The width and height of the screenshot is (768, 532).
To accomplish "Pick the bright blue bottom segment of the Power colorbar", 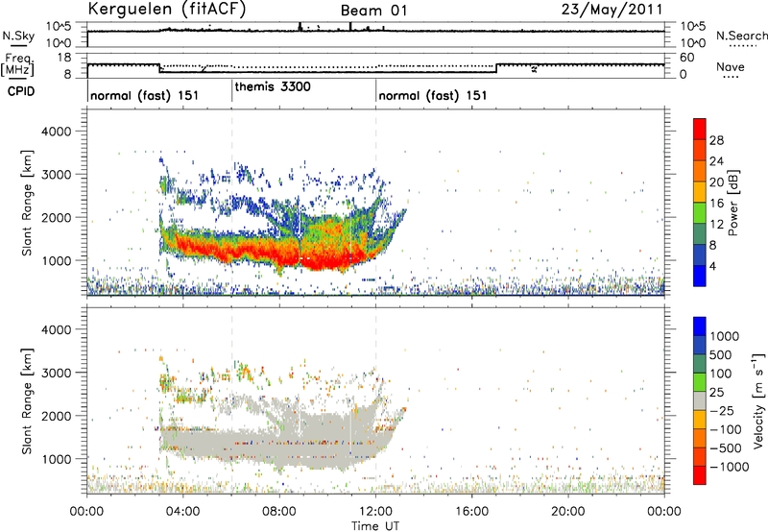I will click(700, 276).
